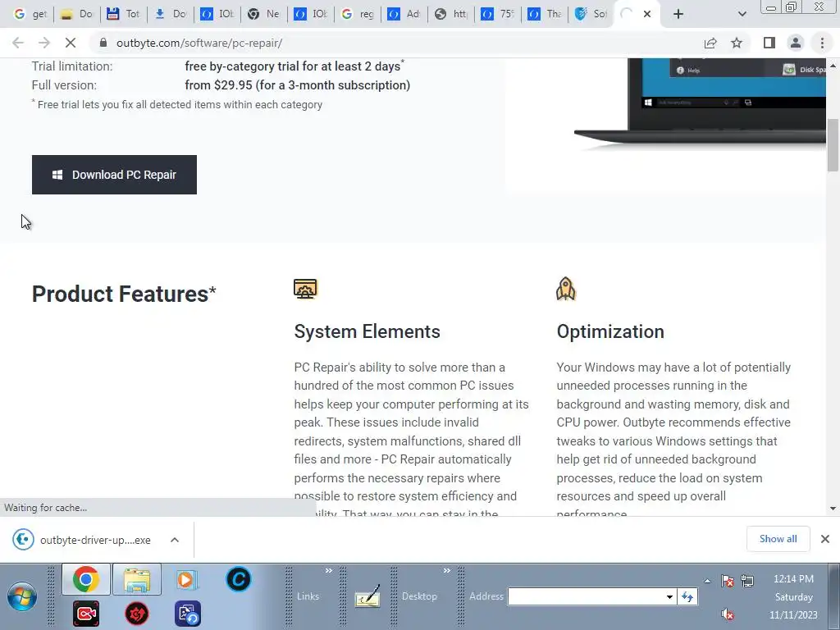This screenshot has height=630, width=840.
Task: Click the Address bar go button
Action: 687,596
